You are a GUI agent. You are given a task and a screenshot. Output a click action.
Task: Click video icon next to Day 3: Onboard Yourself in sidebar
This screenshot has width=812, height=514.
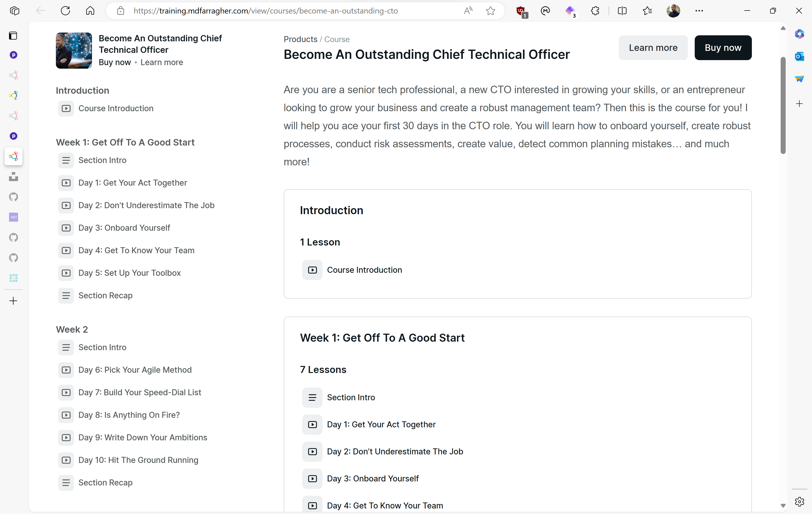tap(66, 228)
